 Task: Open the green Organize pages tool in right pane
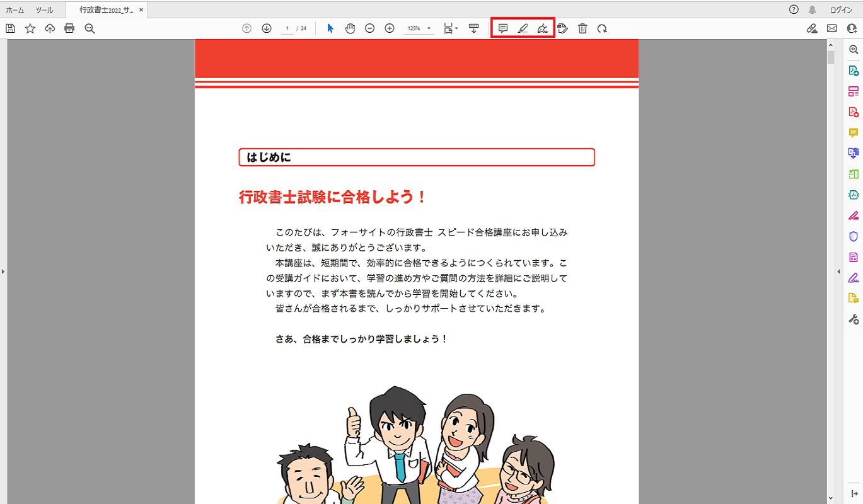854,174
